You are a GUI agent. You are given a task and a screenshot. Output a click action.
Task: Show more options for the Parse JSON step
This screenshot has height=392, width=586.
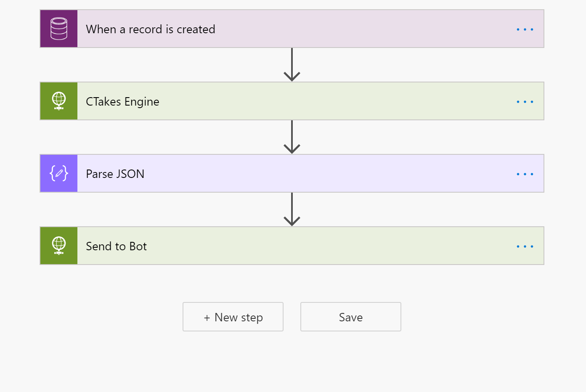525,174
